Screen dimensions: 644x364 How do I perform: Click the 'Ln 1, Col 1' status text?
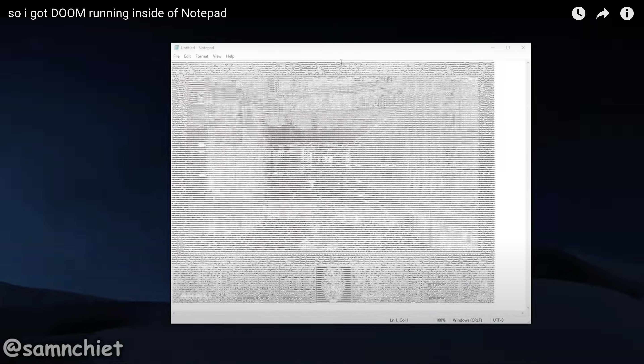tap(399, 320)
